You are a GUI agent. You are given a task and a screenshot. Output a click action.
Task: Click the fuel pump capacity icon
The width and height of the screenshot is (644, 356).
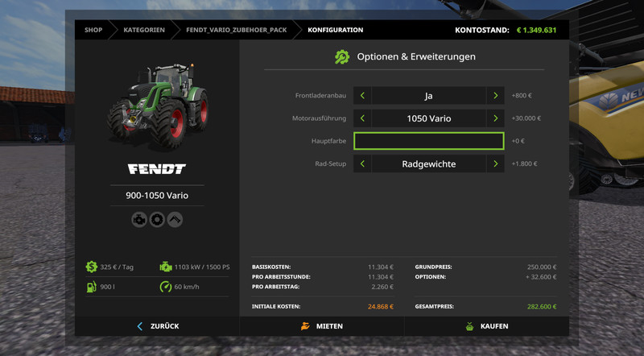[x=92, y=287]
